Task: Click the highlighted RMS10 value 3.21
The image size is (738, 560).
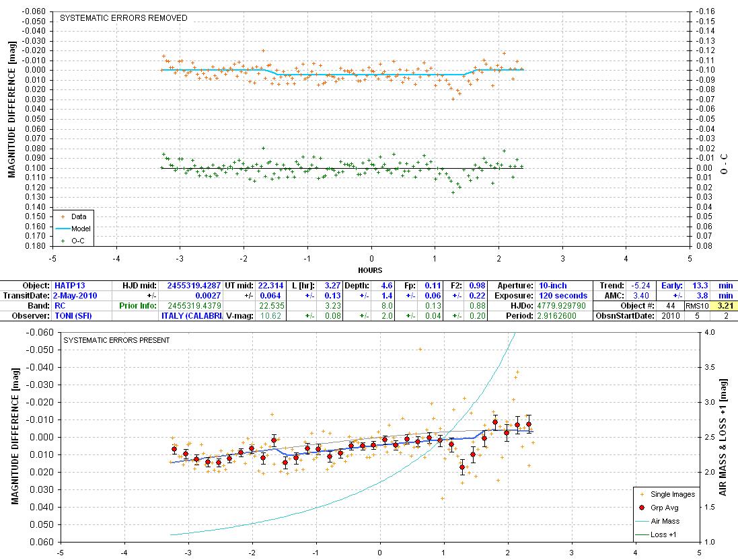Action: 725,306
